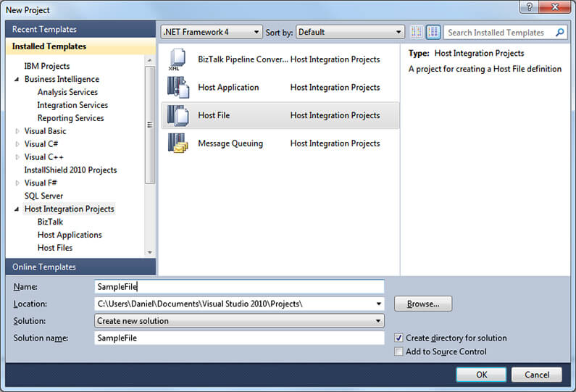Select the Business Intelligence tree label
Viewport: 576px width, 392px height.
pos(62,79)
